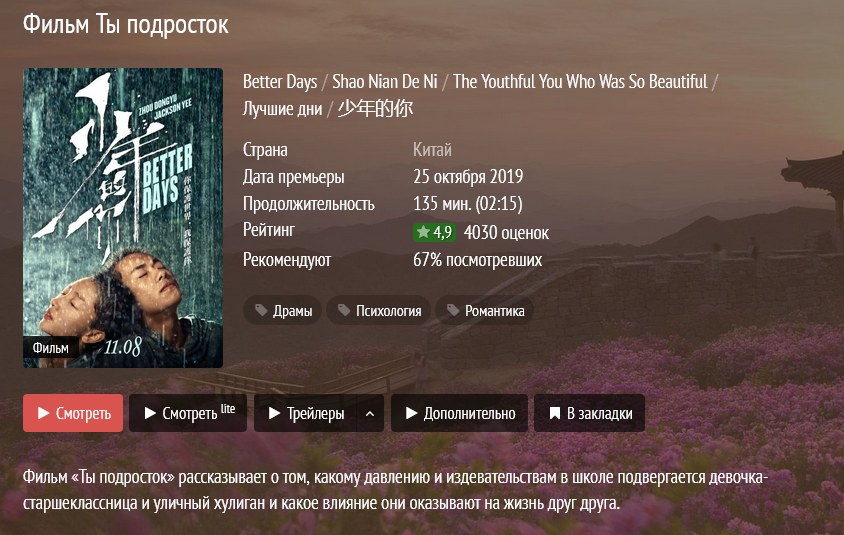Click the 4030 оценок ratings count
This screenshot has width=844, height=535.
pyautogui.click(x=507, y=233)
